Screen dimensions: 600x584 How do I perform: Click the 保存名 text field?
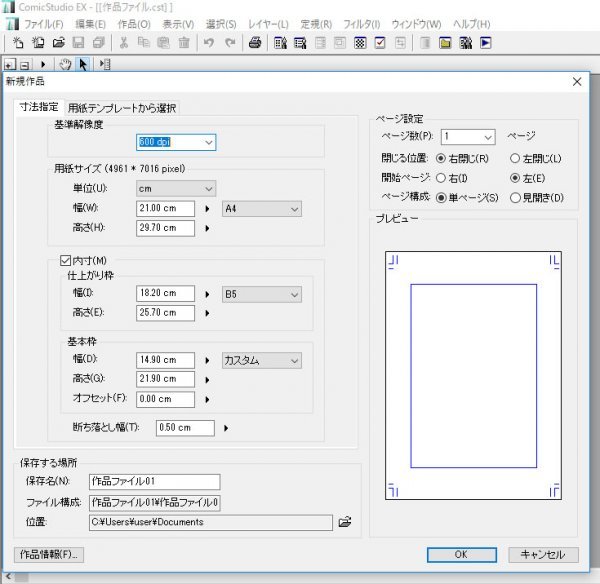154,482
